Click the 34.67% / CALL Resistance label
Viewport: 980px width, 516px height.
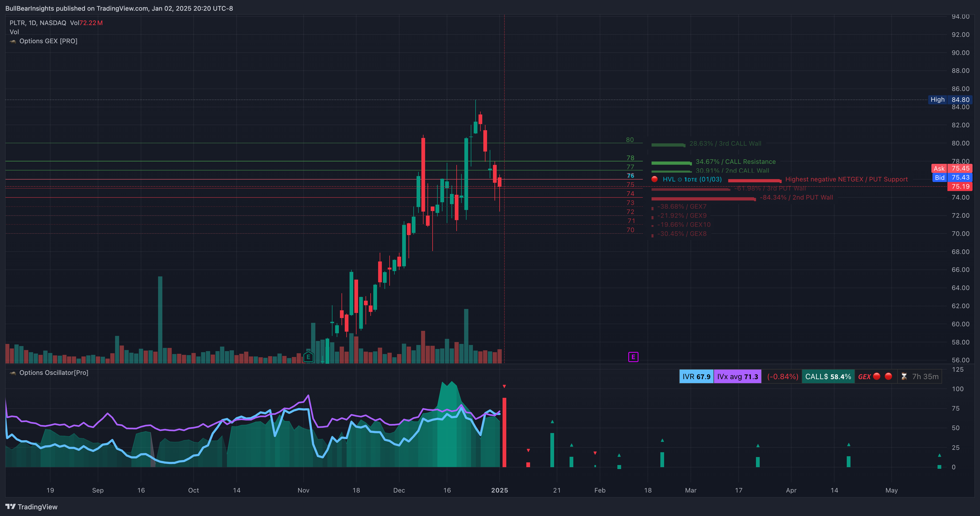point(735,162)
